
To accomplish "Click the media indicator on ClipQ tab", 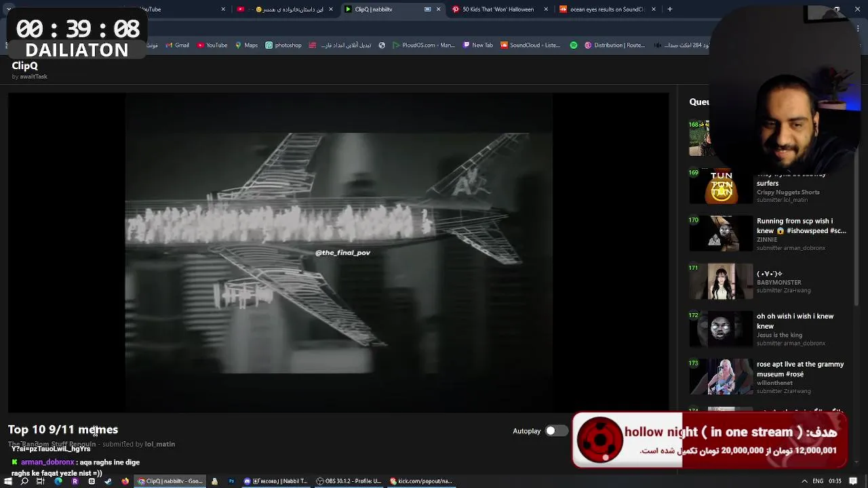I will pos(427,9).
